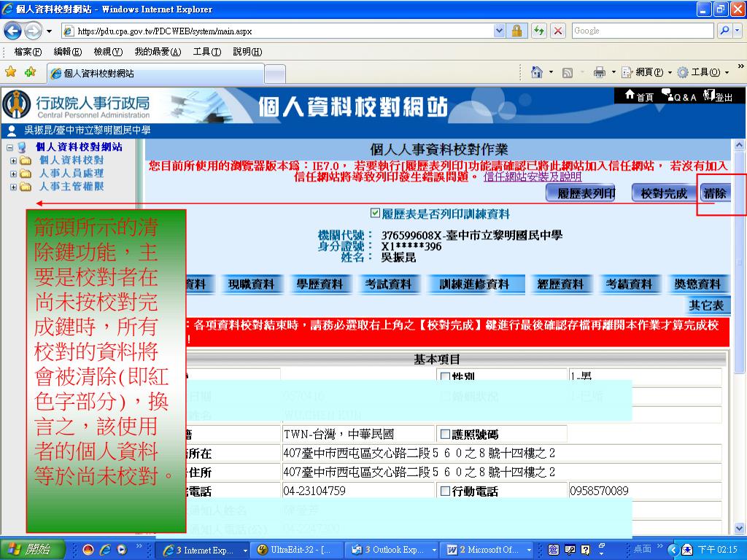This screenshot has height=560, width=747.
Task: Expand the 人事人員處理 tree folder
Action: [x=13, y=174]
